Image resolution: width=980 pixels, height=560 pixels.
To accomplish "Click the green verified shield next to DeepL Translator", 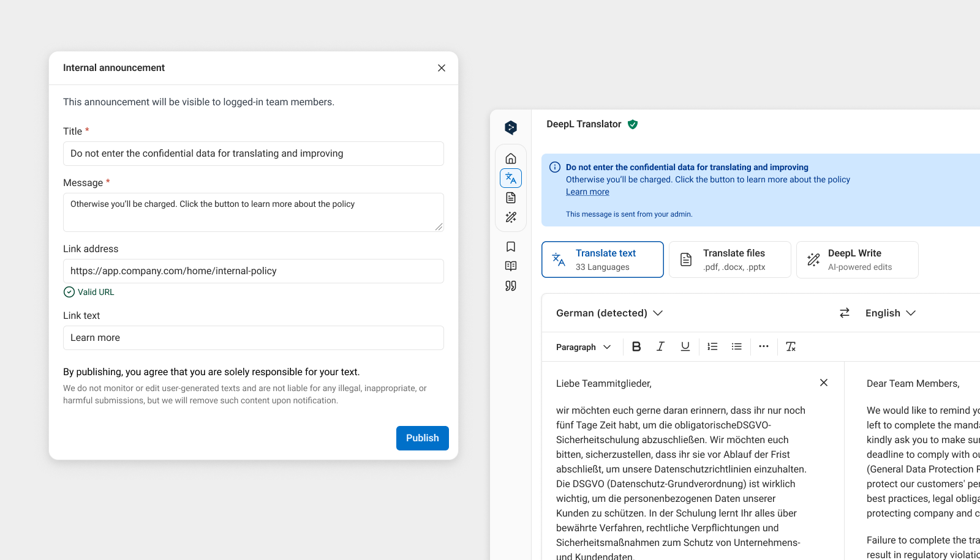I will pos(633,124).
